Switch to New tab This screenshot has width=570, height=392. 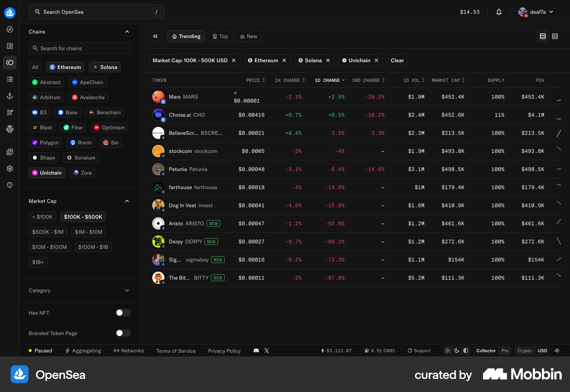pyautogui.click(x=248, y=36)
